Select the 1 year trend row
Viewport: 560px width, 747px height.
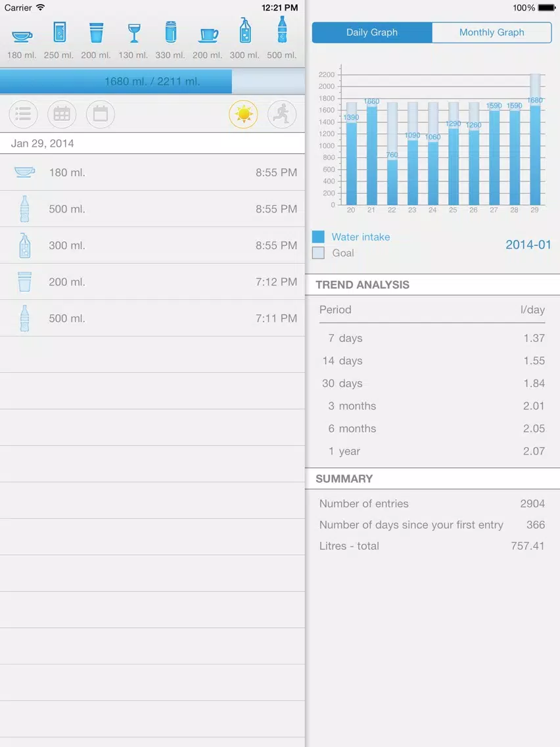coord(432,451)
